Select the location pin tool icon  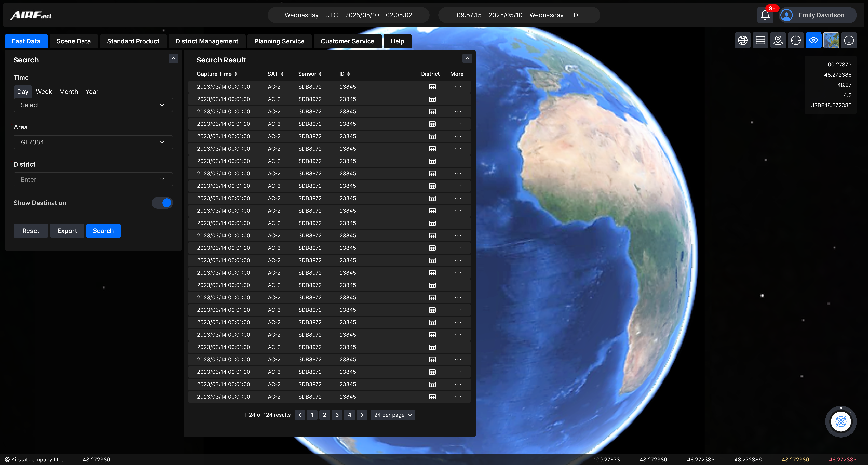click(x=778, y=40)
